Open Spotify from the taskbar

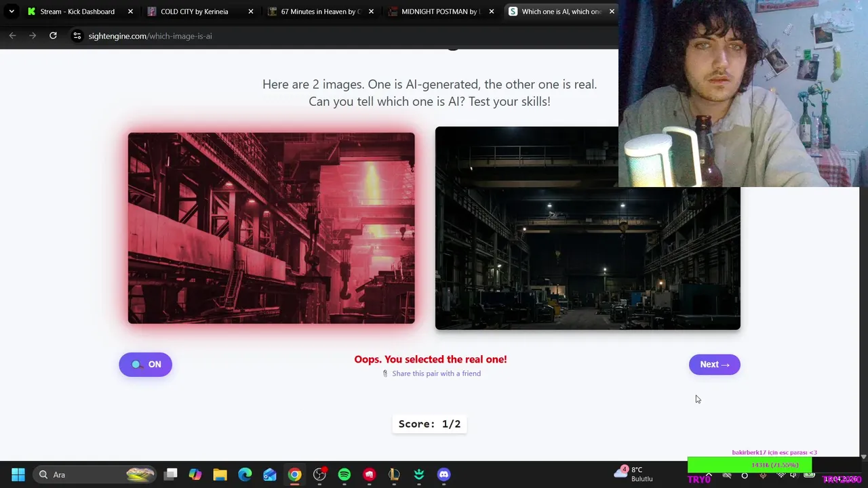coord(344,474)
